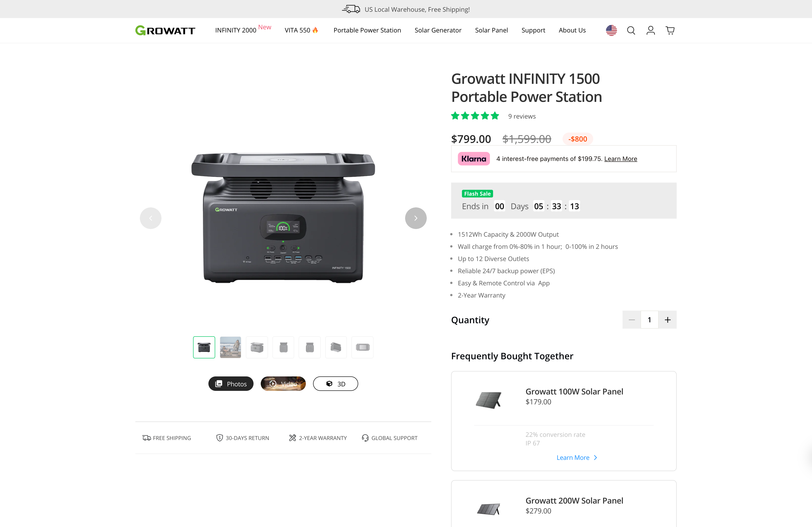
Task: Open the shopping cart icon
Action: [x=670, y=31]
